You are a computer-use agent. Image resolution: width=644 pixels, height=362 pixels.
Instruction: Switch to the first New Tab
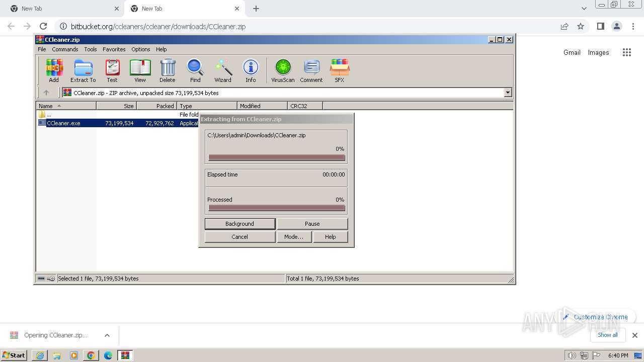coord(62,9)
